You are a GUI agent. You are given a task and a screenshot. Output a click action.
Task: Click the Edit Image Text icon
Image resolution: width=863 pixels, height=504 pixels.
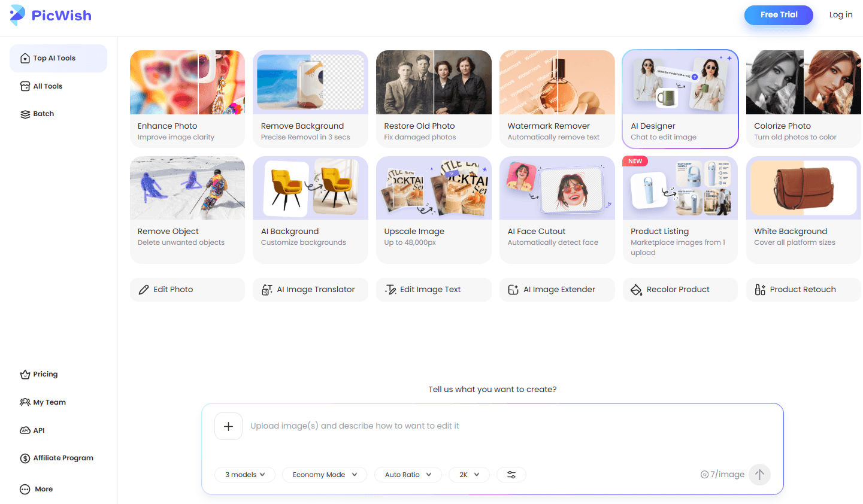pyautogui.click(x=390, y=290)
